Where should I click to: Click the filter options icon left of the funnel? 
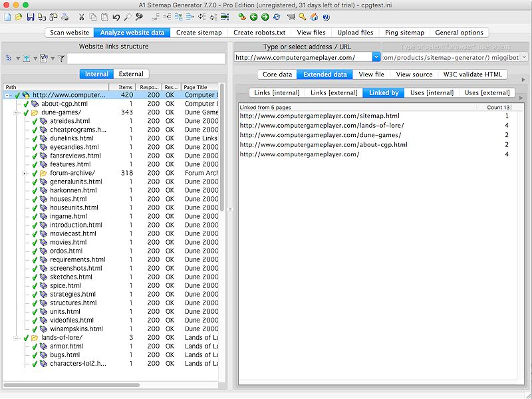coord(44,59)
